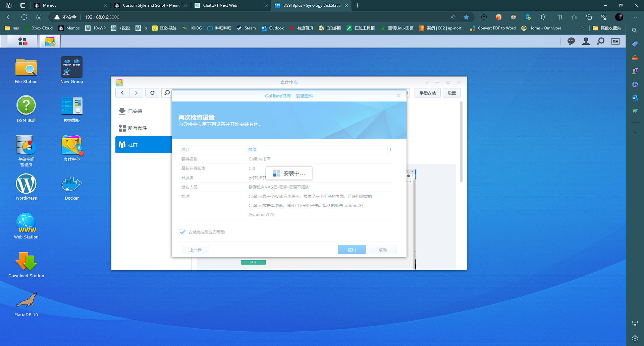Viewport: 644px width, 346px height.
Task: Switch to Custom Style and Script tab
Action: tap(151, 5)
